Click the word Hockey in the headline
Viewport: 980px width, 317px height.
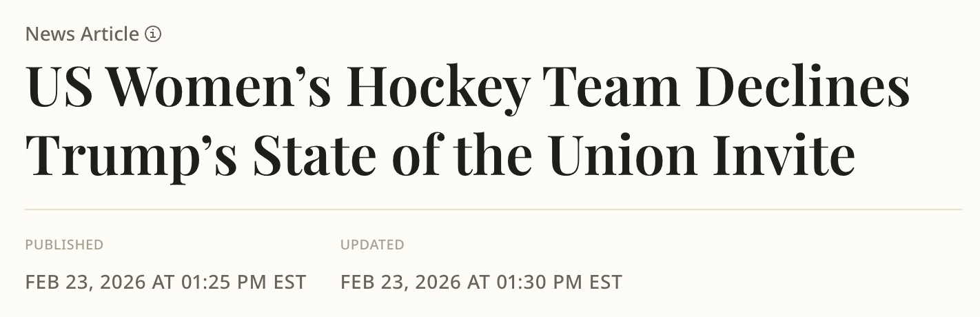click(438, 91)
